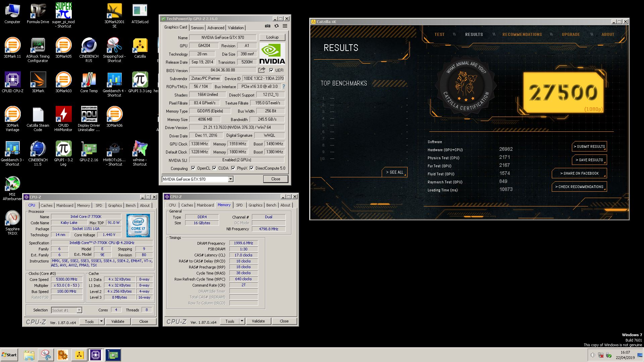The width and height of the screenshot is (644, 362).
Task: Open ASRock Timing Configurator icon
Action: (x=38, y=50)
